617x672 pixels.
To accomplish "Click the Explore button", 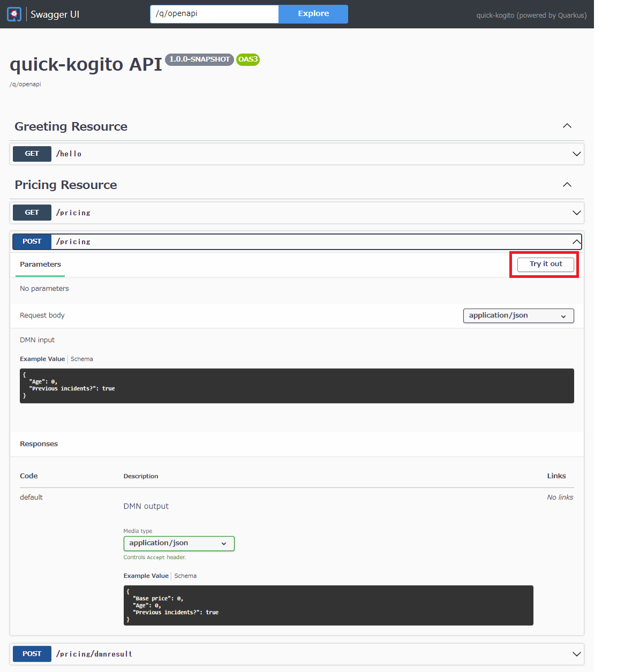I will pos(313,14).
